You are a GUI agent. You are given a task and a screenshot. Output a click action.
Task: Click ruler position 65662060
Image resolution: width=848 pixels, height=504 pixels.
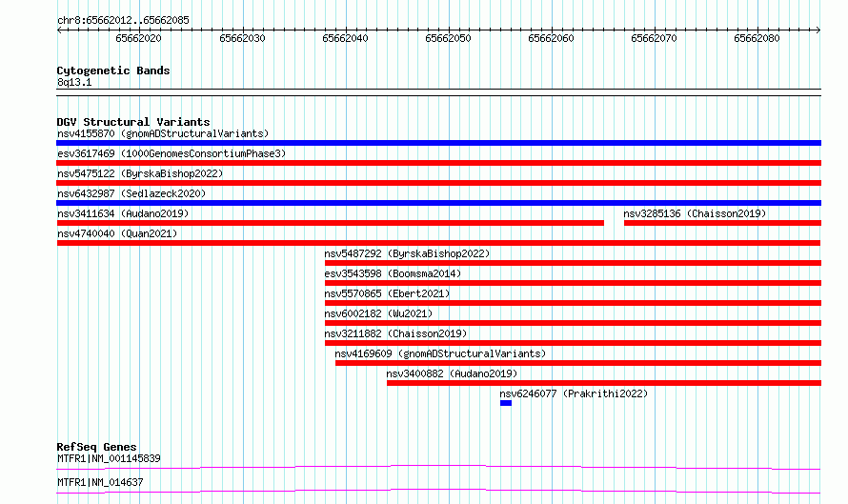point(551,38)
